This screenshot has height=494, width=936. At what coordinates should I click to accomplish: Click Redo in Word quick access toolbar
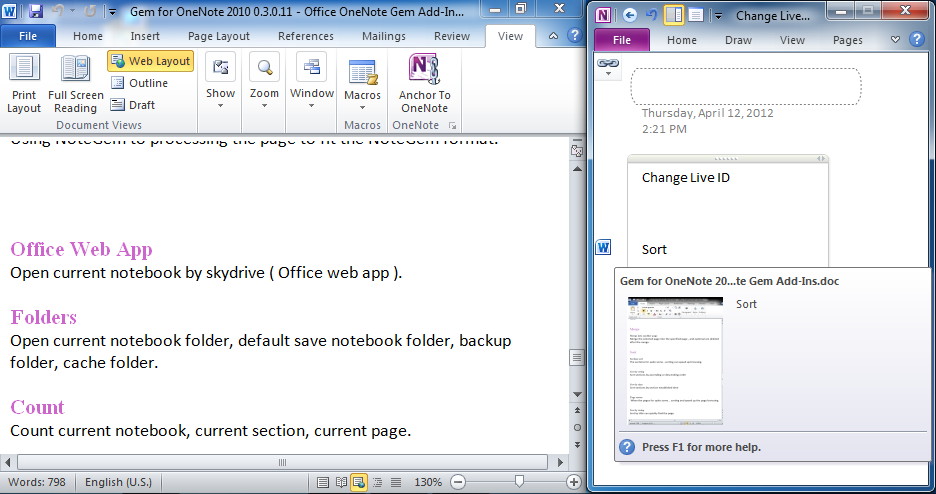tap(90, 11)
